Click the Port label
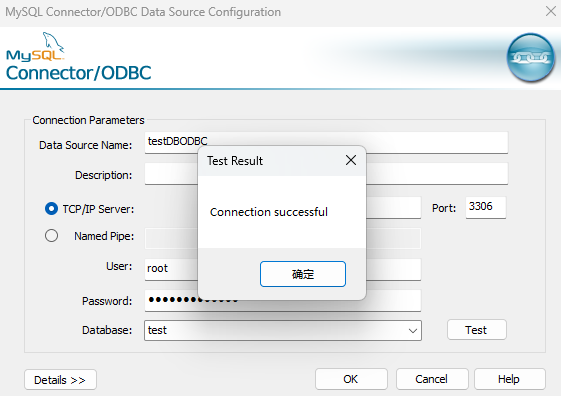The height and width of the screenshot is (396, 561). [444, 208]
